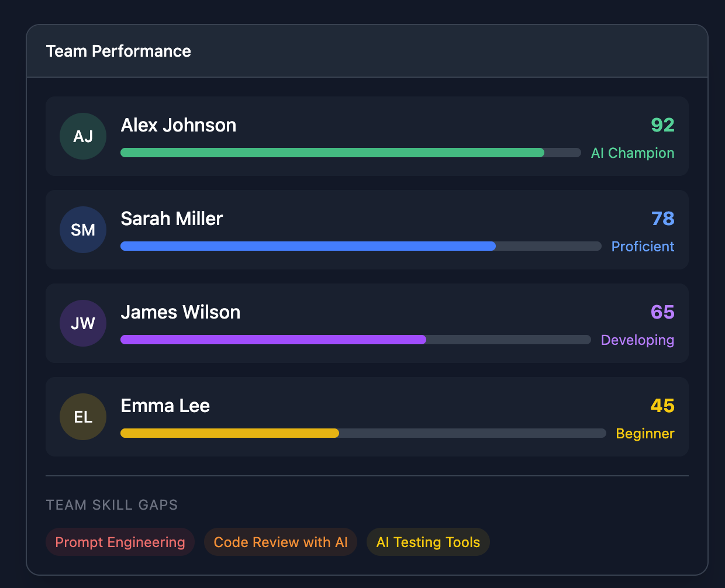The image size is (725, 588).
Task: Open Emma Lee's EL avatar icon
Action: coord(83,417)
